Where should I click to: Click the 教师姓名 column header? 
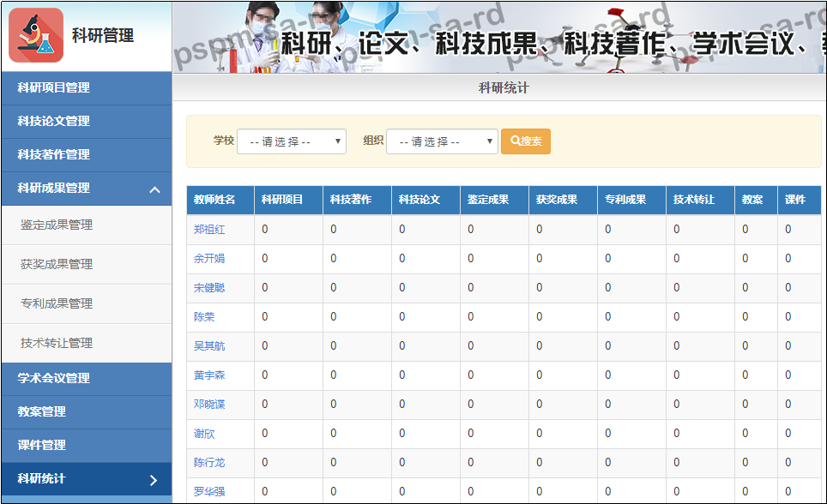click(x=214, y=200)
